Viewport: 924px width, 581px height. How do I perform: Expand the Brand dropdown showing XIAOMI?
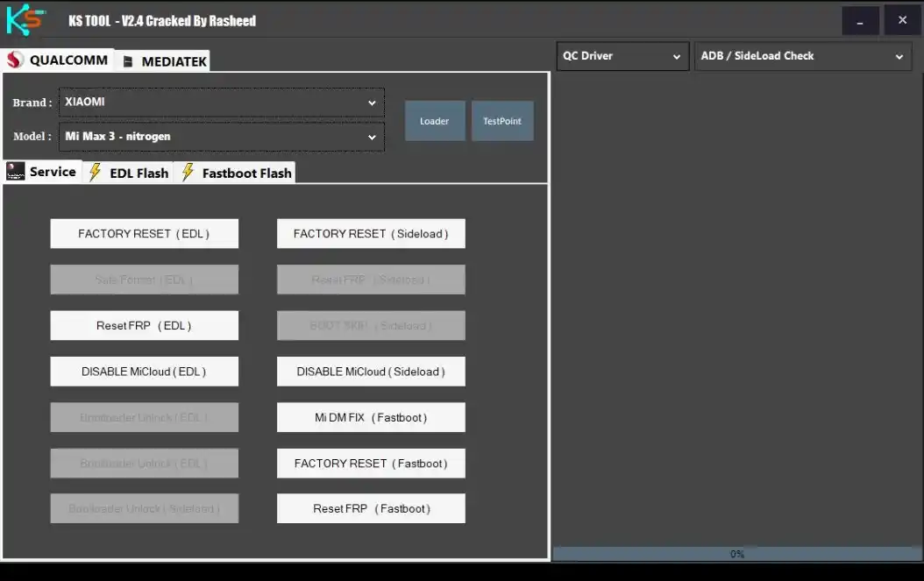[x=222, y=103]
